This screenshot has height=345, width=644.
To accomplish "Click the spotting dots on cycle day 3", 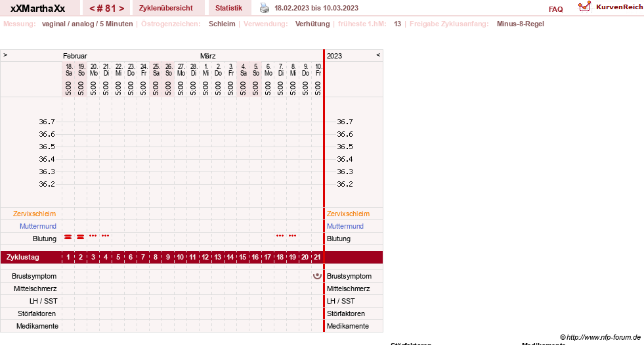I will (93, 236).
